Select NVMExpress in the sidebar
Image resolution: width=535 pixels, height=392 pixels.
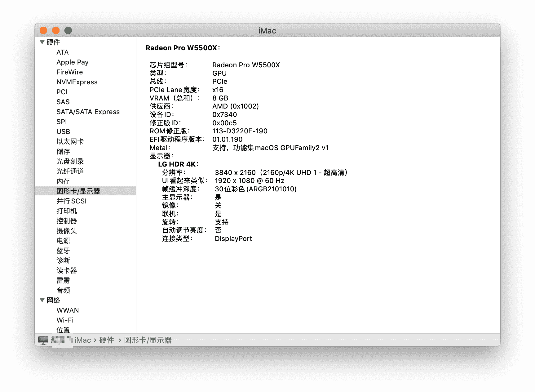pyautogui.click(x=77, y=82)
